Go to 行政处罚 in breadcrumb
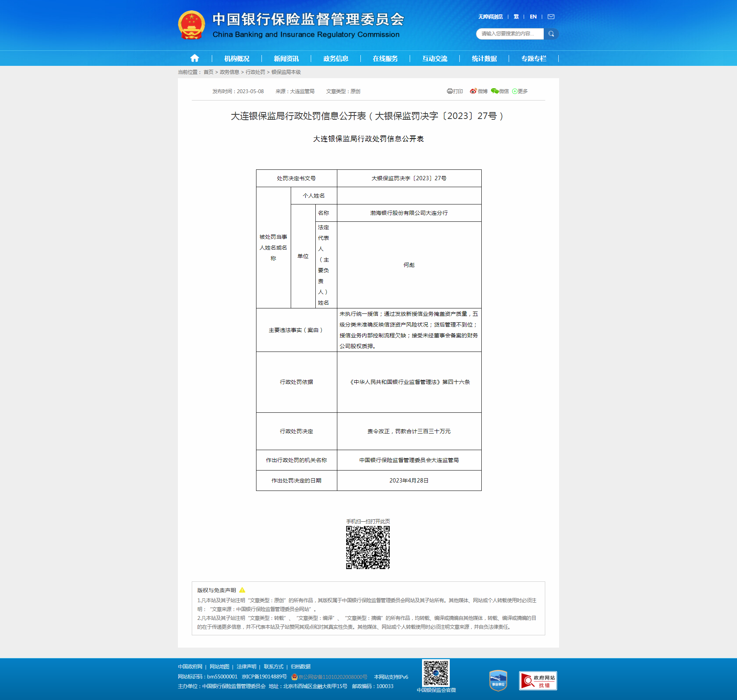Screen dimensions: 737x700 255,72
